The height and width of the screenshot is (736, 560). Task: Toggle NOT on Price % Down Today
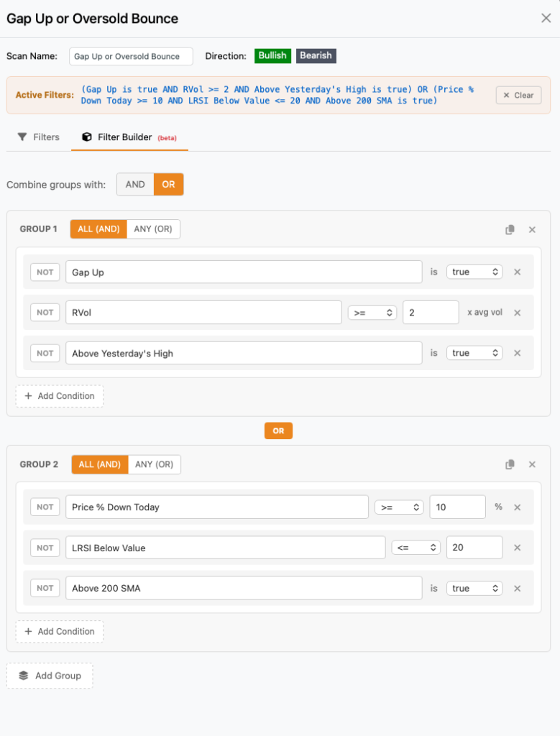pos(45,507)
